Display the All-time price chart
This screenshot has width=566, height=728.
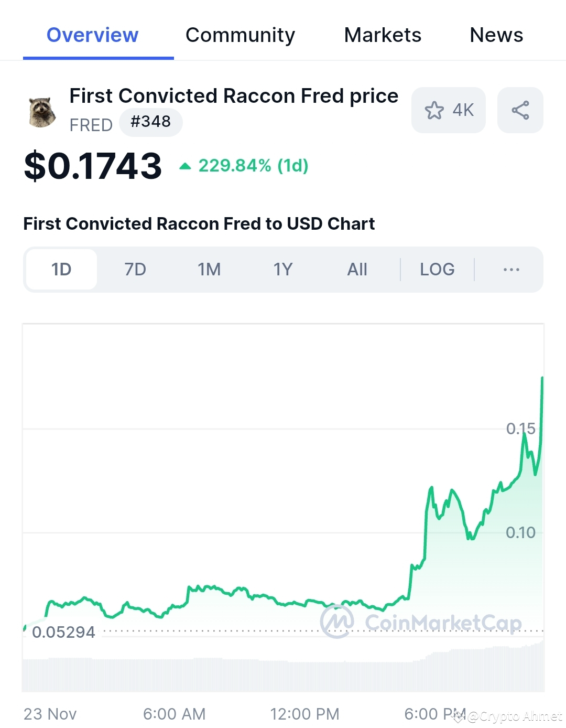click(x=357, y=269)
